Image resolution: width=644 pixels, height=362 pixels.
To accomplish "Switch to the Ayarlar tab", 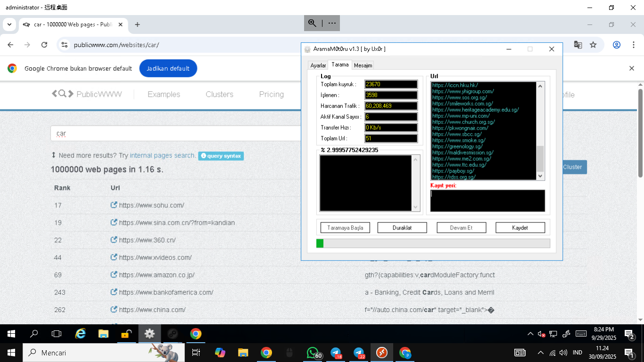I will (x=318, y=66).
